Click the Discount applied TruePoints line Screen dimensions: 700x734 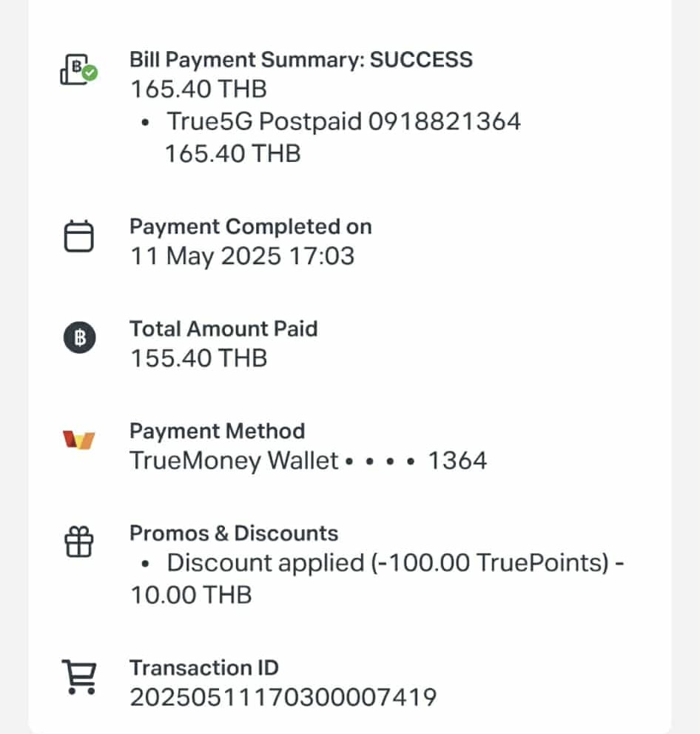click(x=377, y=579)
